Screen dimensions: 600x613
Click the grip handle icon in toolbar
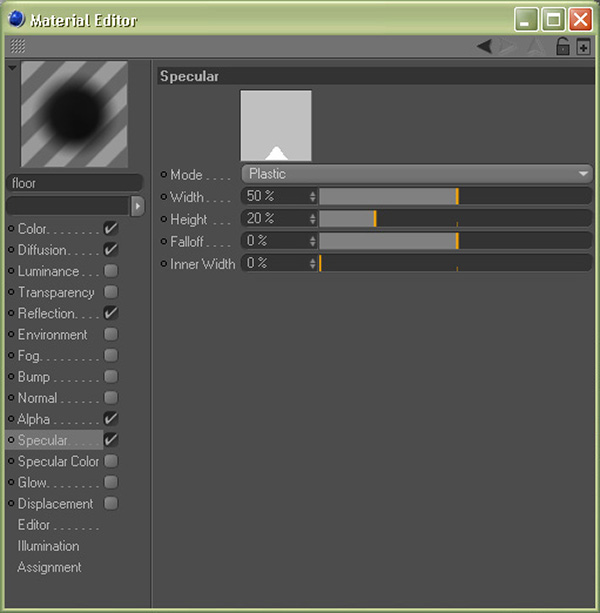(18, 46)
